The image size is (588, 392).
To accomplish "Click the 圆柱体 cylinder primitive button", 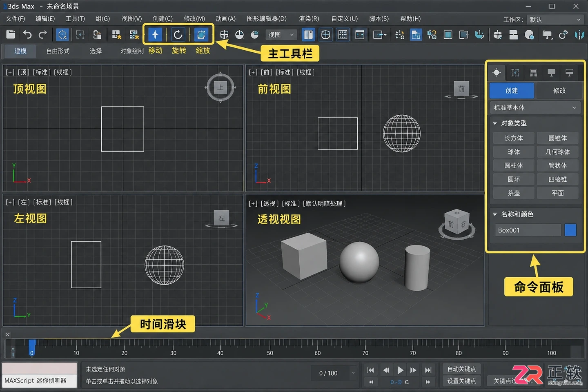I will [514, 165].
